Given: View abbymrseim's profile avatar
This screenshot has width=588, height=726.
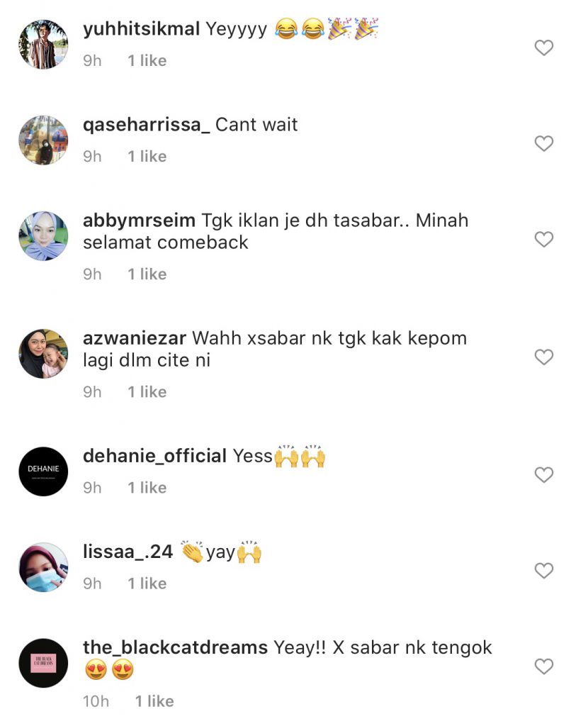Looking at the screenshot, I should coord(43,236).
